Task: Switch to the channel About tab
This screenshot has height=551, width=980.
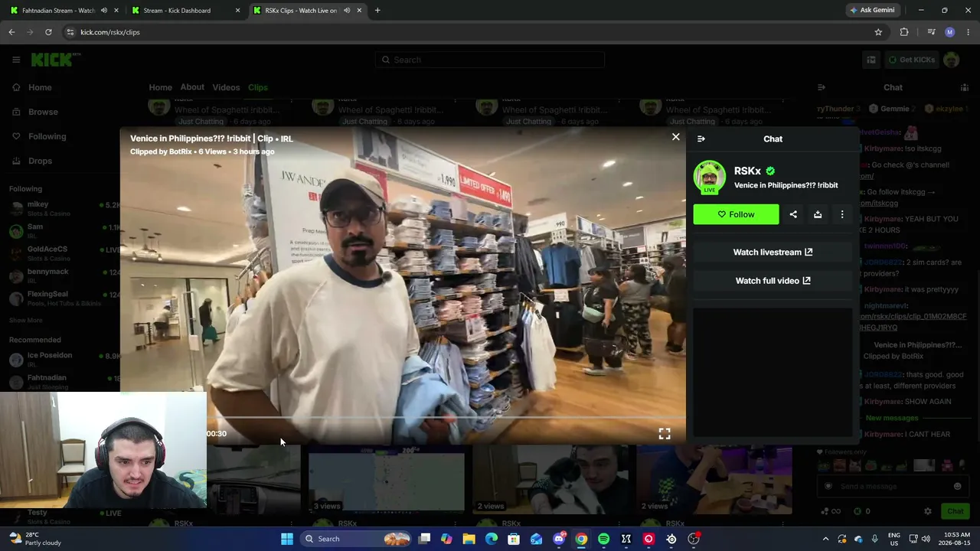Action: (x=192, y=87)
